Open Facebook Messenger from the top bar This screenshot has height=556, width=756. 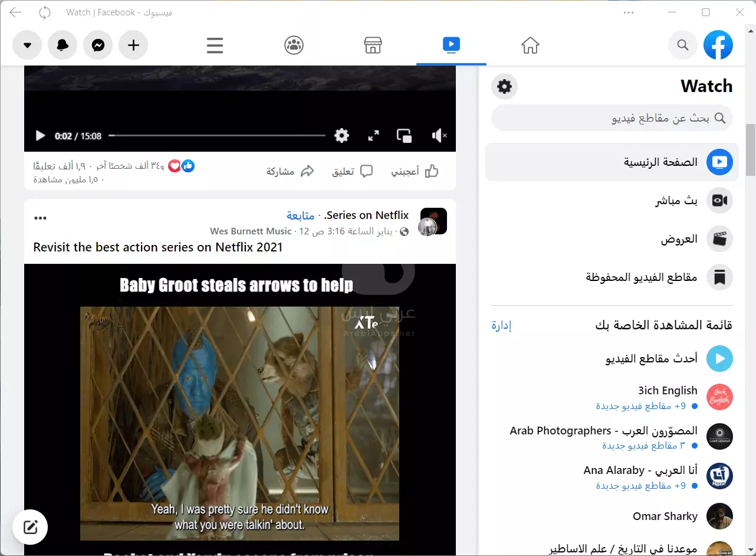pyautogui.click(x=98, y=45)
